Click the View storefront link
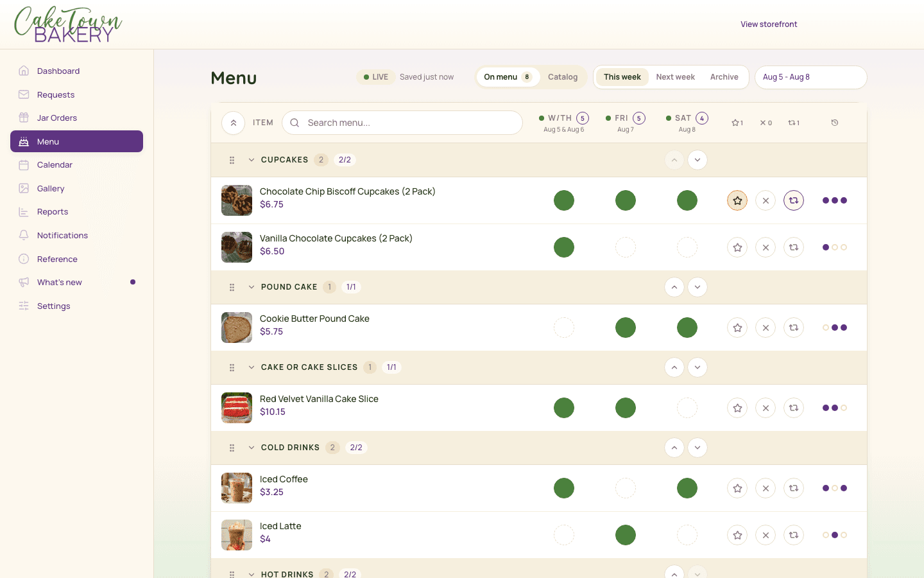This screenshot has width=924, height=578. [x=769, y=24]
